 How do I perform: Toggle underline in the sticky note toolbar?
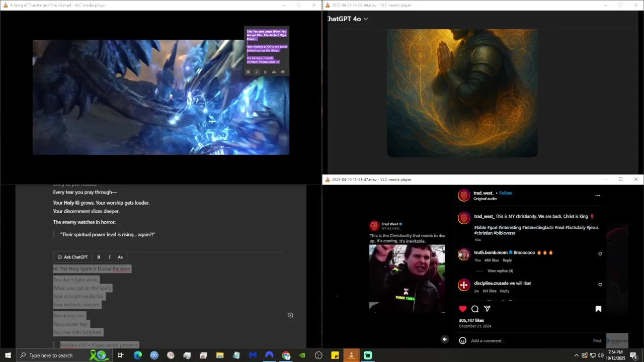coord(265,72)
